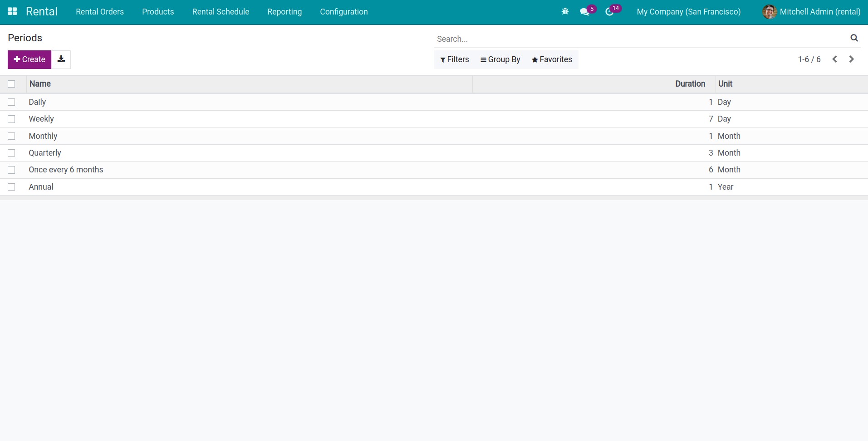This screenshot has width=868, height=441.
Task: Open conversations via the messages icon
Action: point(585,12)
